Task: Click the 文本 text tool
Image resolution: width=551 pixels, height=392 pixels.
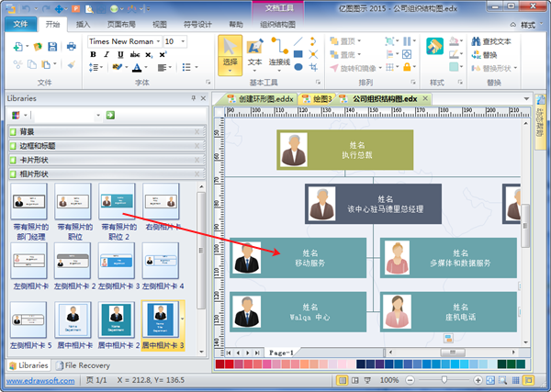Action: point(255,52)
